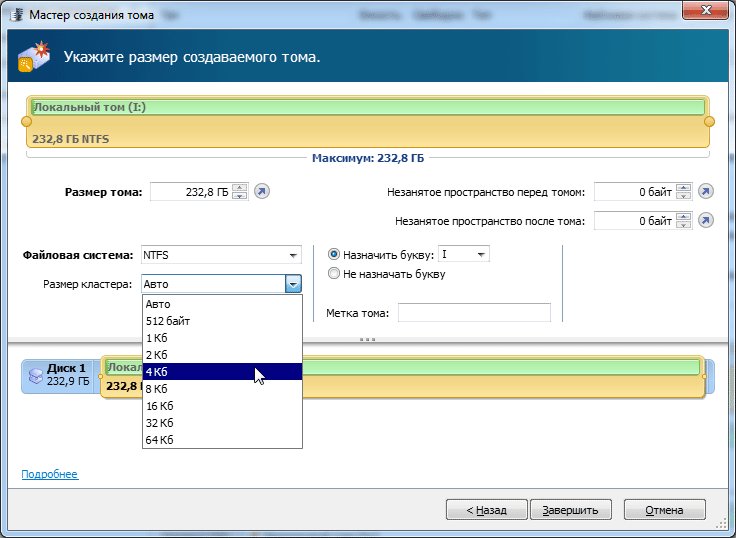
Task: Select Авто in the cluster size list
Action: [221, 304]
